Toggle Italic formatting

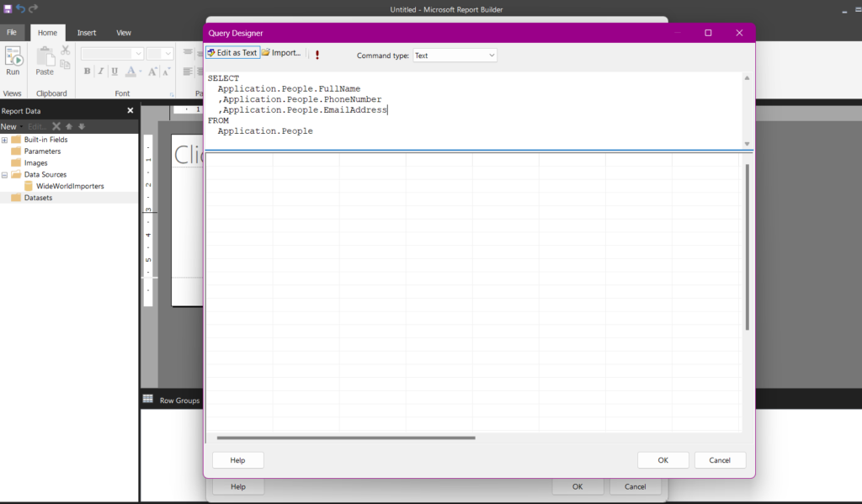tap(101, 71)
